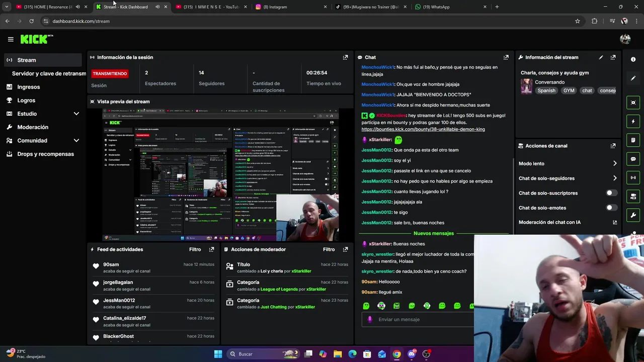The image size is (644, 362).
Task: Bookmark the page with the star icon
Action: [578, 21]
